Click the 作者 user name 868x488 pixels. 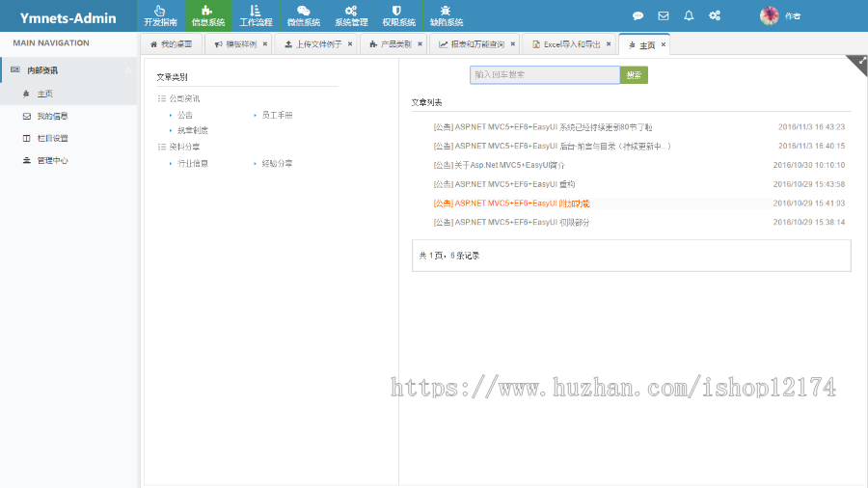click(x=793, y=16)
